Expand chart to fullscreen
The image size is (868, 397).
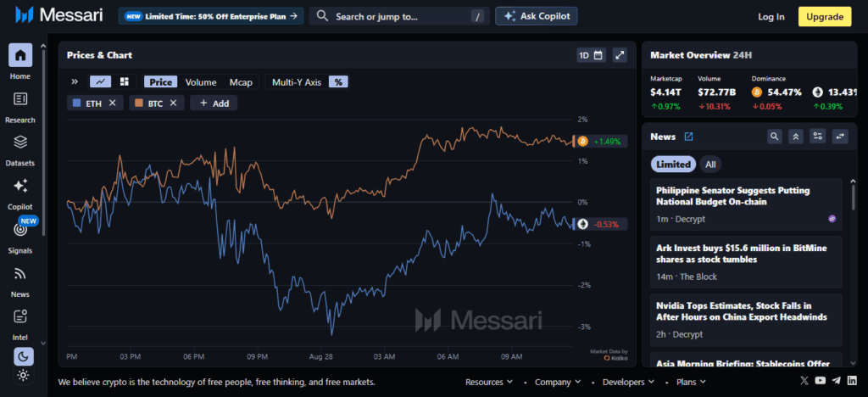point(620,55)
